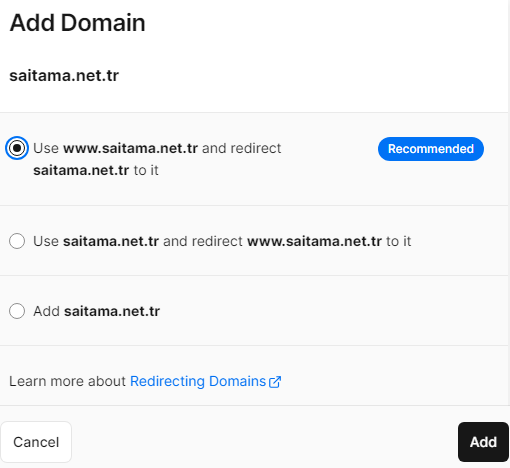Click the word 'Add' in third option label
Image resolution: width=510 pixels, height=468 pixels.
pyautogui.click(x=46, y=311)
